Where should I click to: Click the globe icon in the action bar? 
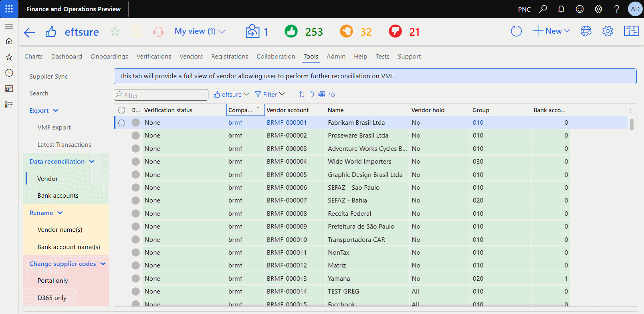(x=586, y=31)
